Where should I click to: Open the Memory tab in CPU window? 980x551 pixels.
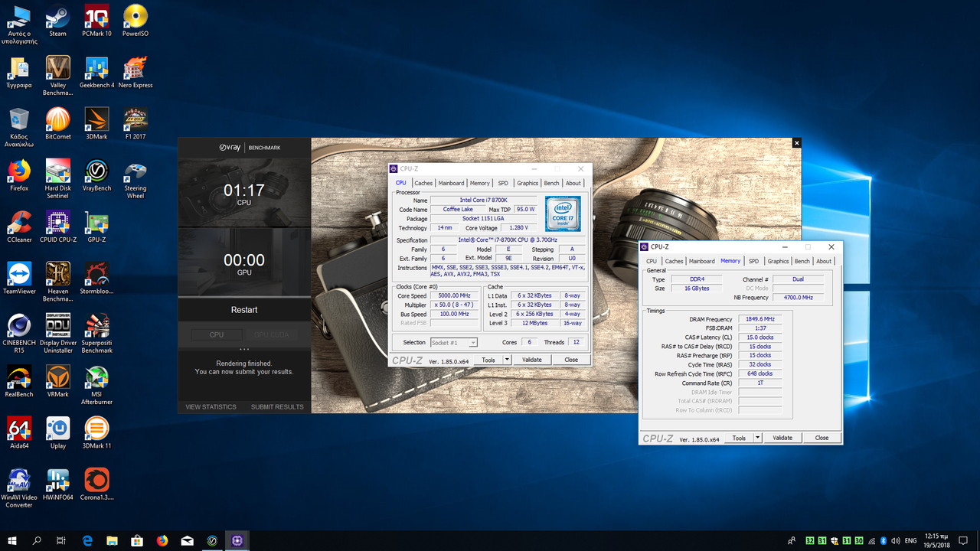click(x=480, y=183)
